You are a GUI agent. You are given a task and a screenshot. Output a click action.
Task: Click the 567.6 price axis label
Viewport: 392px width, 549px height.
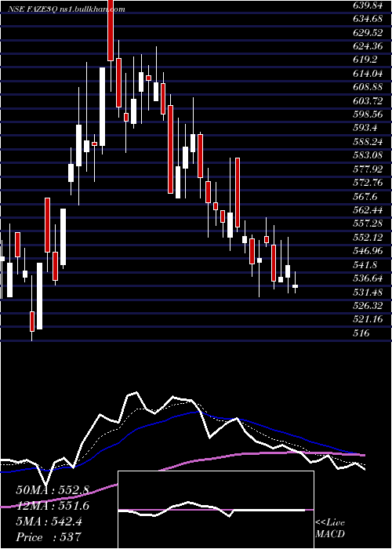(x=365, y=197)
